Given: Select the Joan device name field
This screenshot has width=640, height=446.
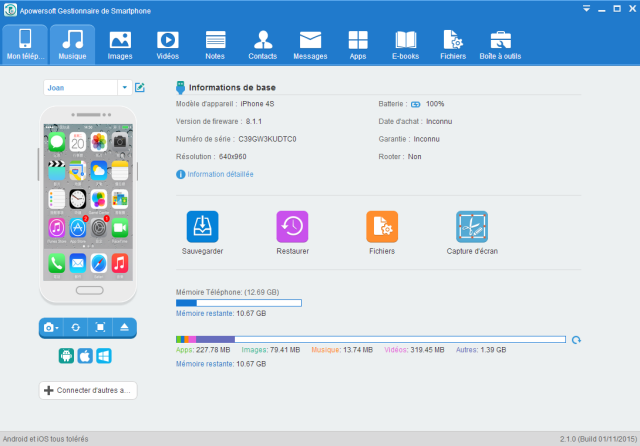Looking at the screenshot, I should tap(81, 87).
